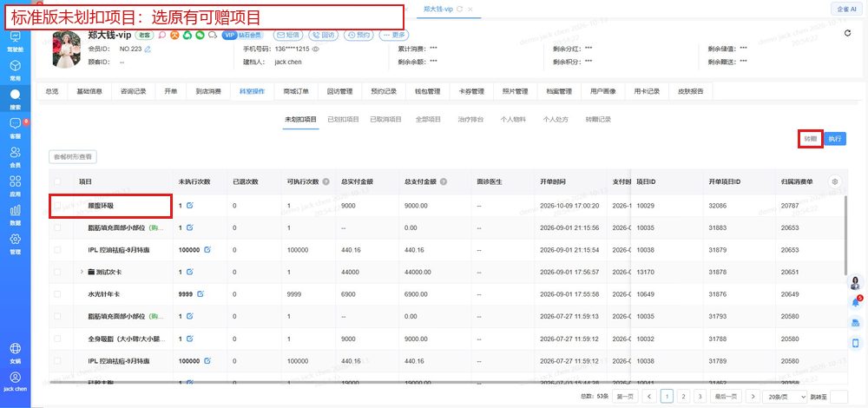868x408 pixels.
Task: Click the blue 执行 button
Action: click(835, 139)
